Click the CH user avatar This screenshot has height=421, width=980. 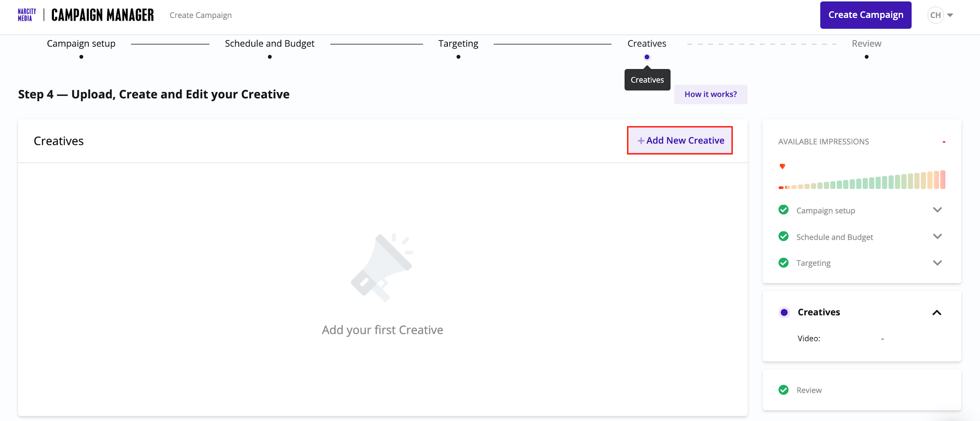935,15
